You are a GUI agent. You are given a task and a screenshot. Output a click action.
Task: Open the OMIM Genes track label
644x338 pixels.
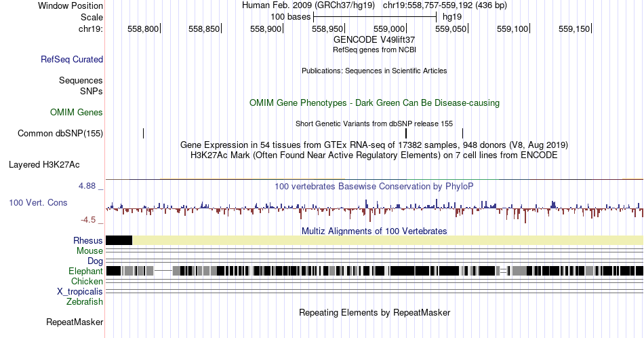[77, 112]
